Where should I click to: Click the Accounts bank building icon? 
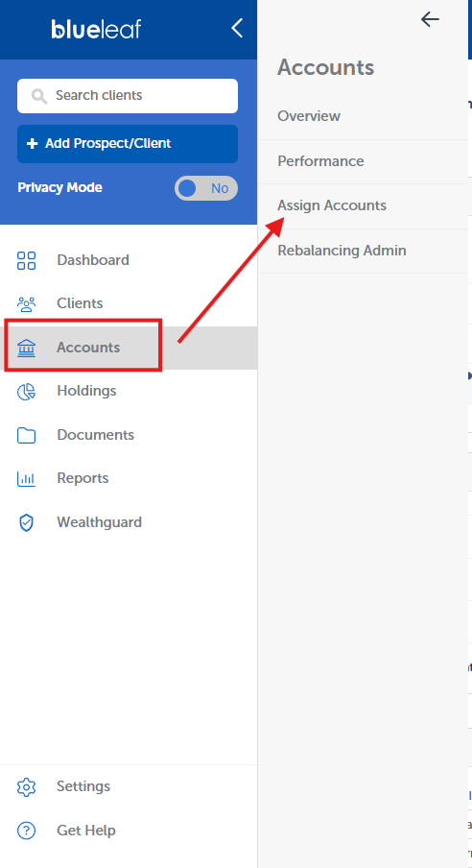[26, 348]
